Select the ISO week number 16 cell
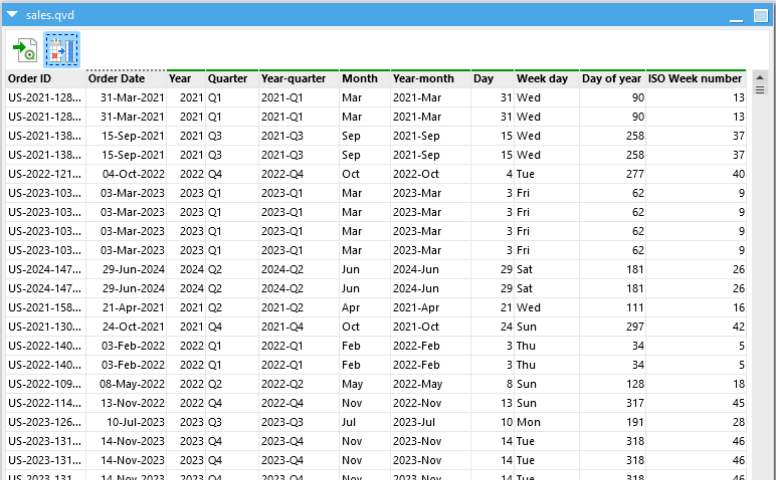 (695, 308)
